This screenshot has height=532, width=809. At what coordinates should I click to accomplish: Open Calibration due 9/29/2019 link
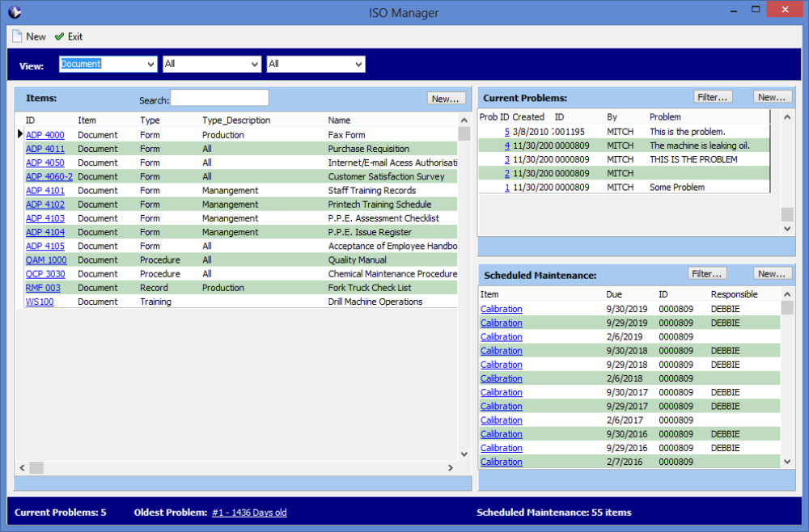(x=501, y=323)
